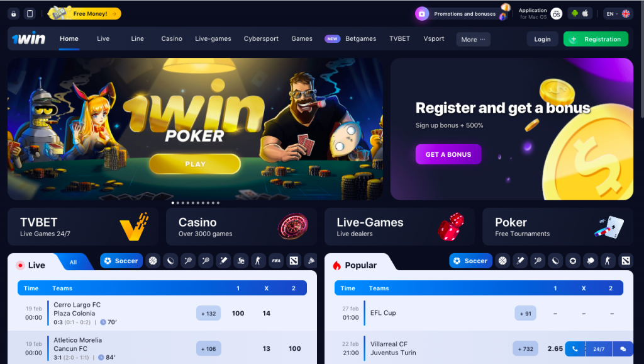Click the green Registration button
The image size is (644, 364).
[x=596, y=39]
